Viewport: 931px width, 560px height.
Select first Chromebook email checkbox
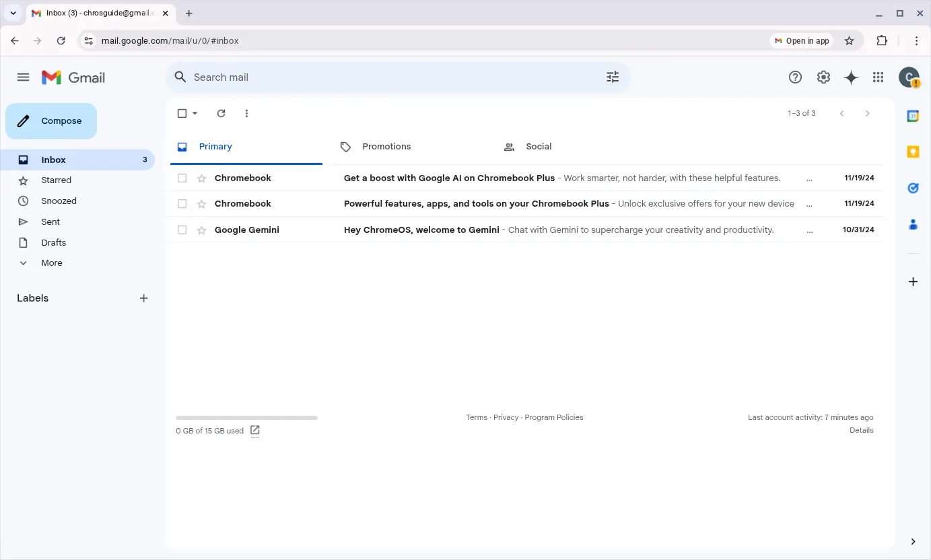182,178
